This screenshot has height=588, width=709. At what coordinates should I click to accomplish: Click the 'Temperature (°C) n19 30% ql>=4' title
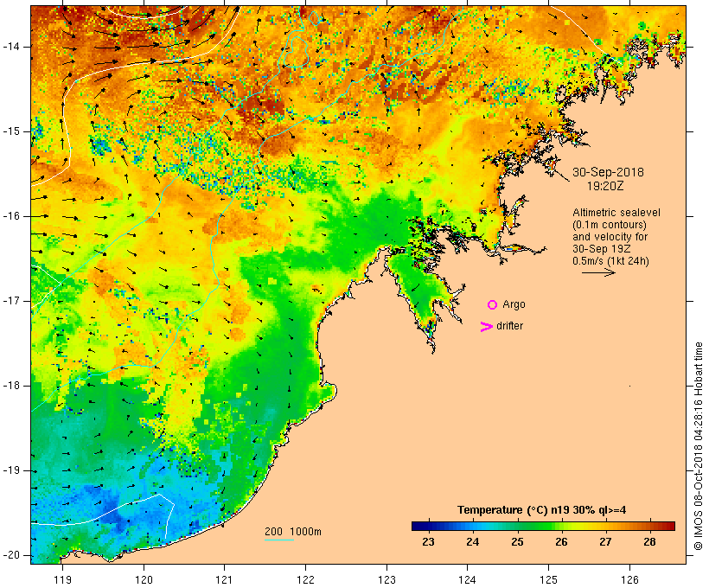point(542,510)
